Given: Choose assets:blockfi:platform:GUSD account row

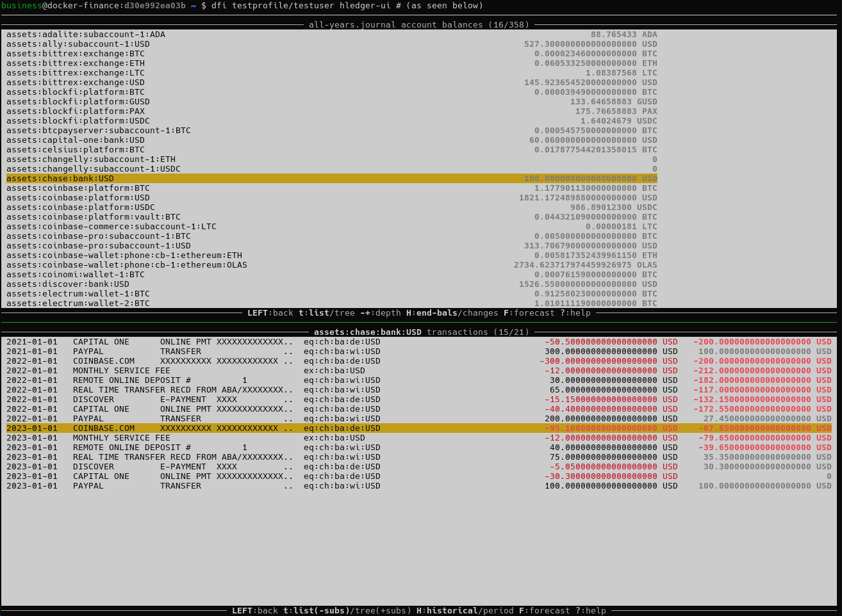Looking at the screenshot, I should [x=78, y=102].
